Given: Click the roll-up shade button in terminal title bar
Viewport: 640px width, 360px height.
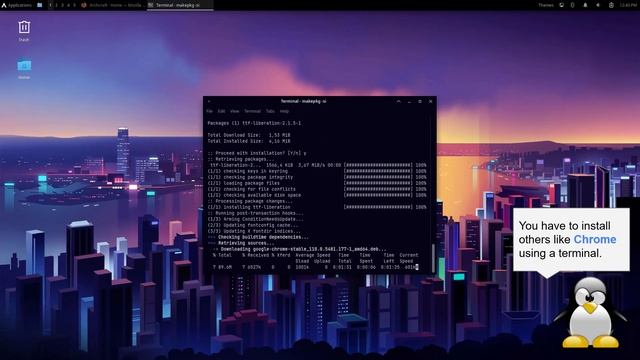Looking at the screenshot, I should pyautogui.click(x=399, y=101).
